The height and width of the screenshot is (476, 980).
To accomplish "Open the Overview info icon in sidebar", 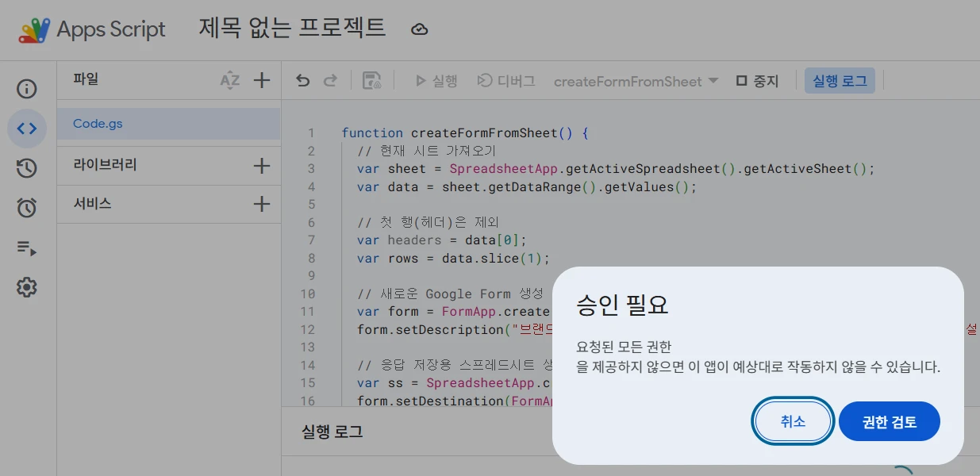I will coord(27,88).
